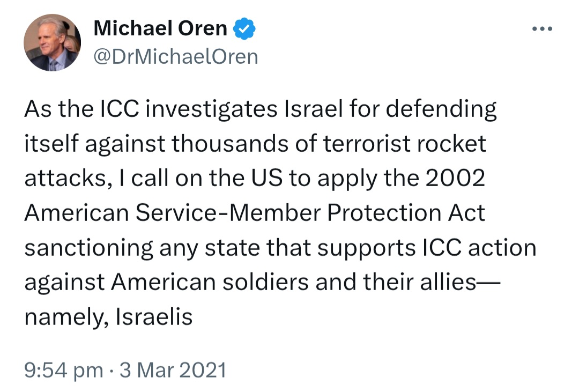The image size is (579, 392).
Task: Click the words namely, Israelis
Action: (108, 317)
